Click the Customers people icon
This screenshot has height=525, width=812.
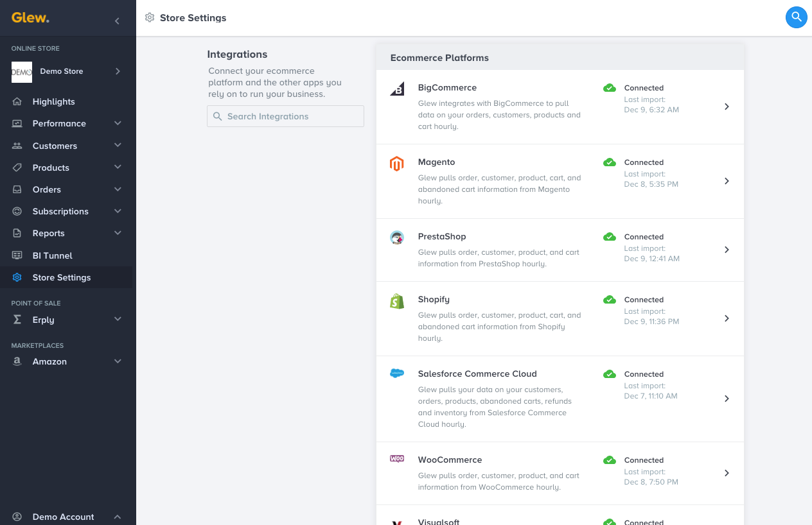point(17,146)
